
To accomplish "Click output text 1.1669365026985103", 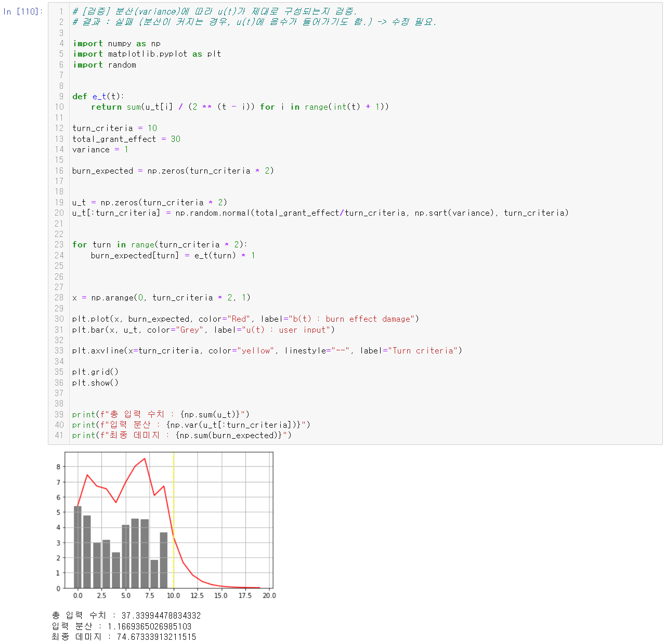I will pos(150,626).
